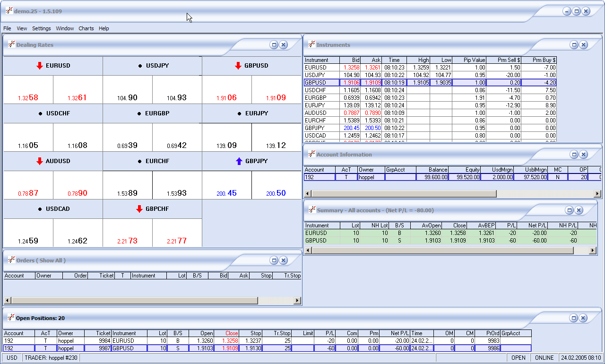605x364 pixels.
Task: Open the Charts menu
Action: (x=86, y=28)
